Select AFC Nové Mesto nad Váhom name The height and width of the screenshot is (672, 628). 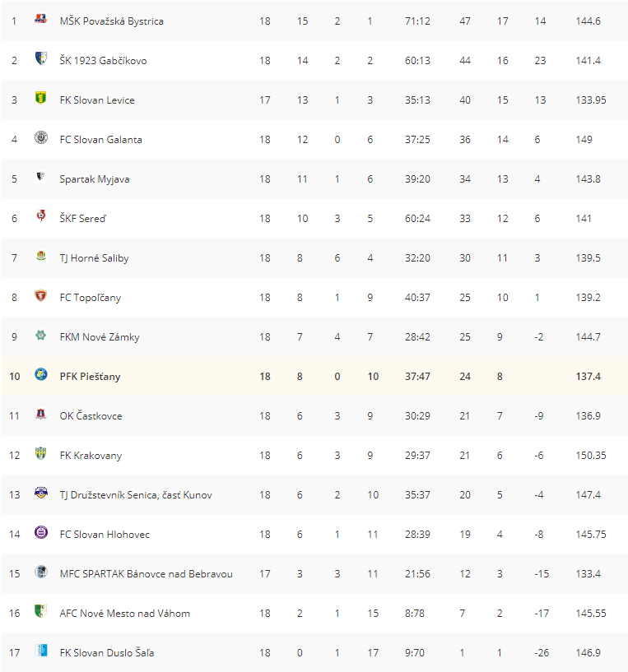point(124,613)
